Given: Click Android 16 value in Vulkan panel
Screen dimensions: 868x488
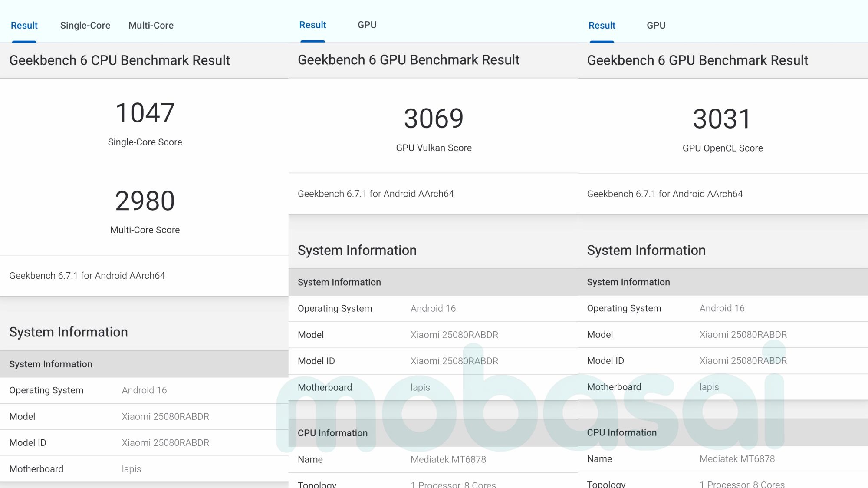Looking at the screenshot, I should [433, 308].
